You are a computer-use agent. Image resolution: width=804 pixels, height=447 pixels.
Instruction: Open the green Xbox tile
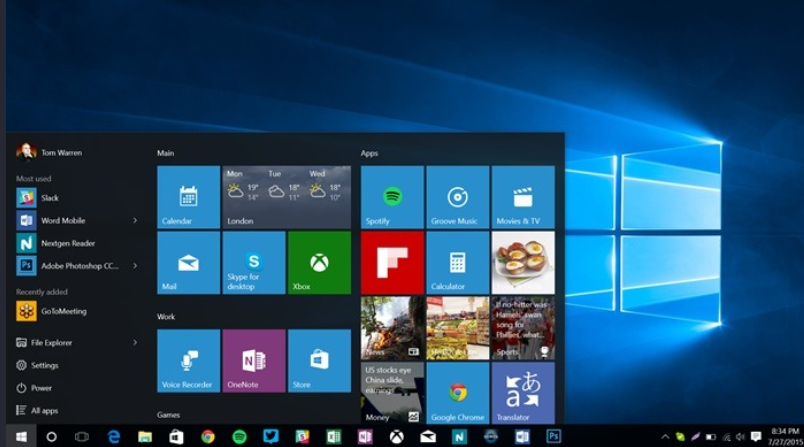tap(319, 262)
